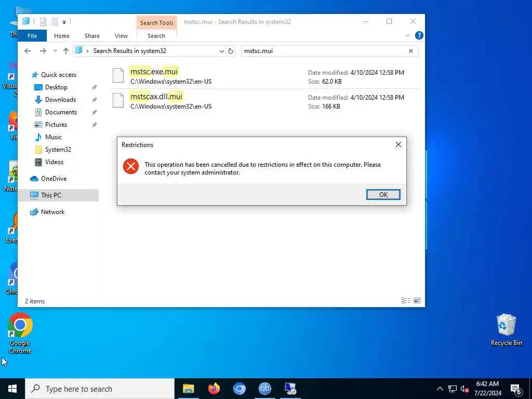The width and height of the screenshot is (532, 399).
Task: Open the File ribbon tab
Action: [32, 36]
